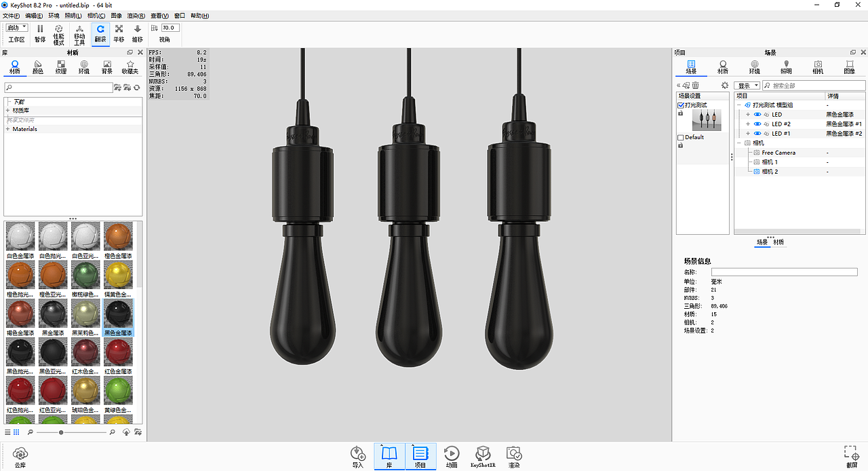Expand the 材质库 tree node
The height and width of the screenshot is (471, 868).
[x=7, y=110]
